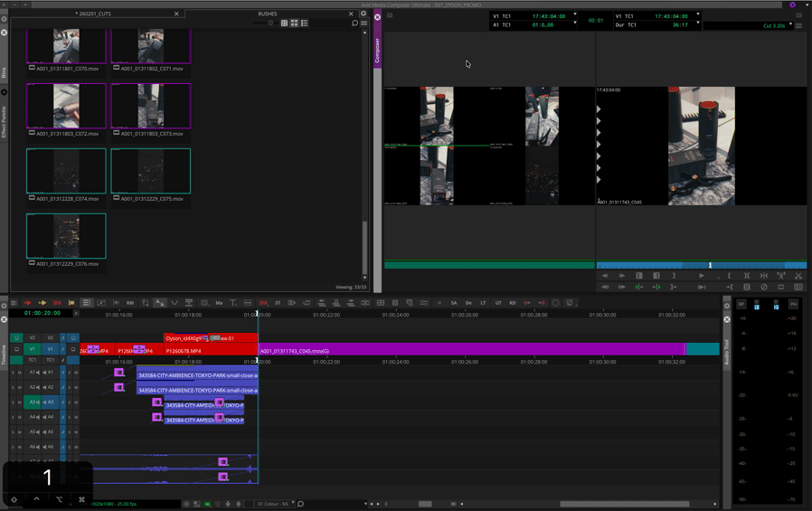Open the Composer side tab
Viewport: 812px width, 511px height.
pos(377,51)
